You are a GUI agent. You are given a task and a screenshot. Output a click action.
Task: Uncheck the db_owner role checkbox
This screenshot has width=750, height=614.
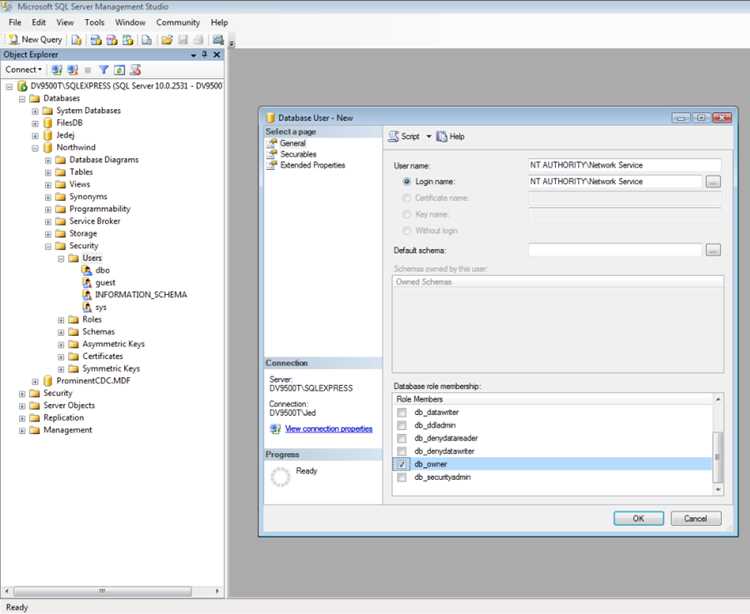(402, 464)
